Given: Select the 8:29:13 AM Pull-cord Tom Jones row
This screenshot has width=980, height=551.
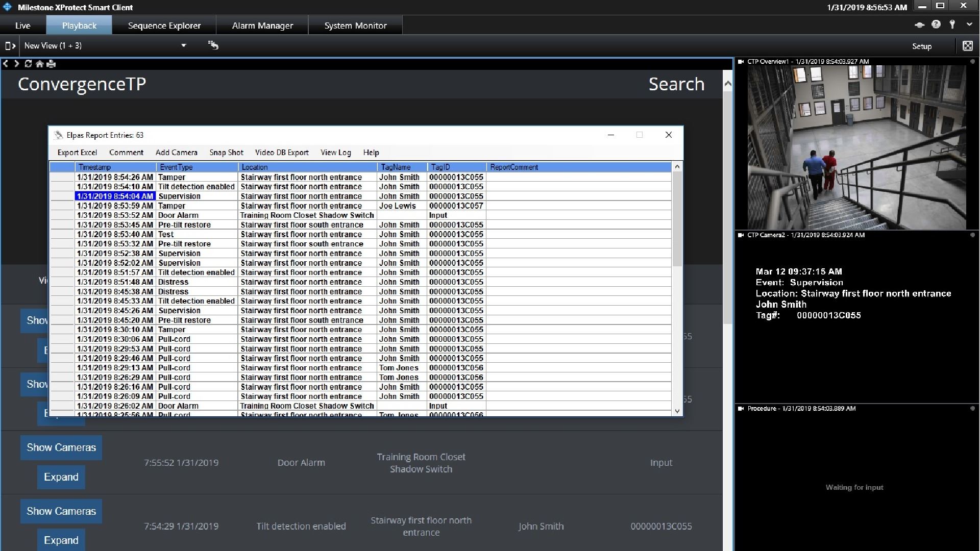Looking at the screenshot, I should pos(360,368).
